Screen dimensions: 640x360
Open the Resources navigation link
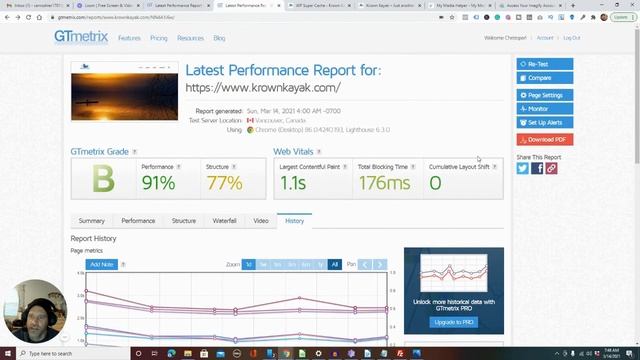click(x=190, y=38)
